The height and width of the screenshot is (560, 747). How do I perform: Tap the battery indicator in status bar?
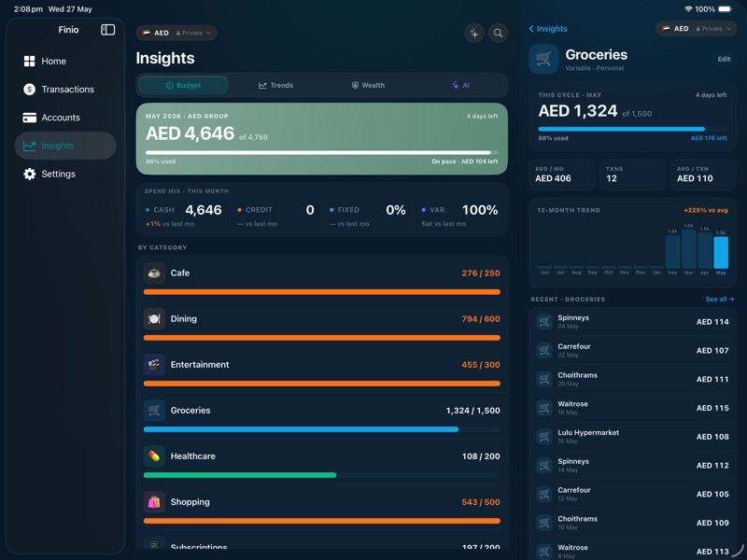click(725, 9)
